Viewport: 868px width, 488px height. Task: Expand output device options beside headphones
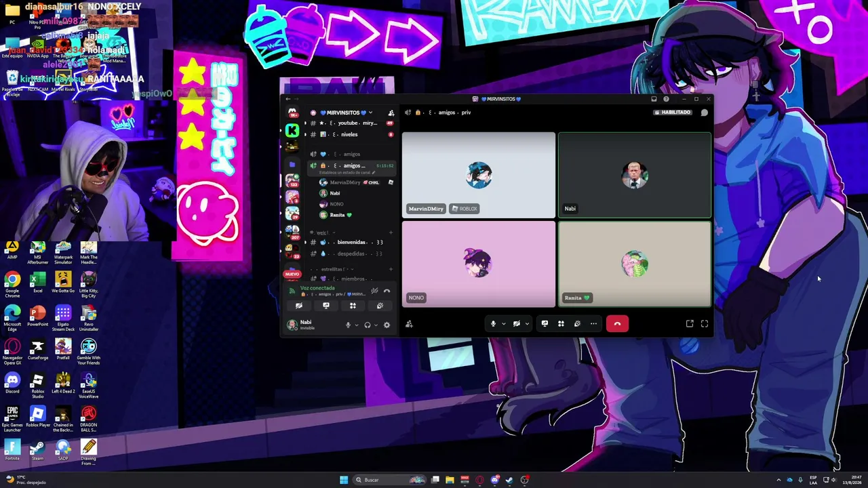click(x=376, y=325)
